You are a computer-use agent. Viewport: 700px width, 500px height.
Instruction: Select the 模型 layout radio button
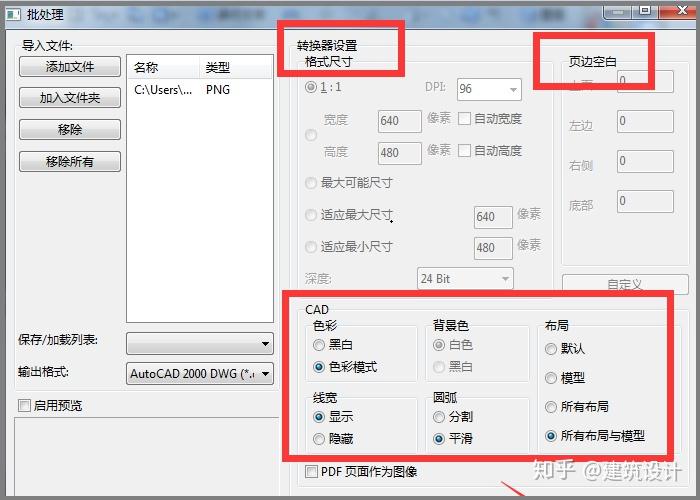551,378
